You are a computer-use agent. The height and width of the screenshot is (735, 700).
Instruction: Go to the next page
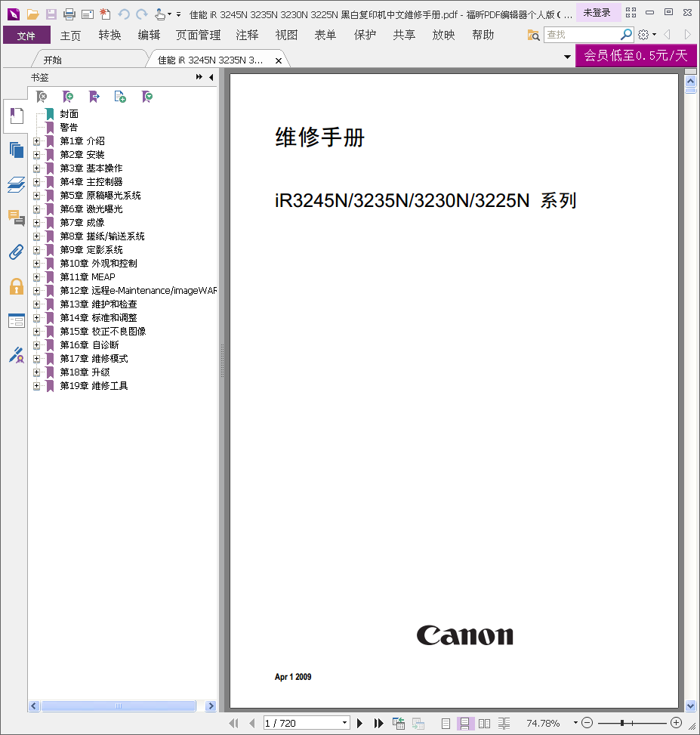pos(360,723)
